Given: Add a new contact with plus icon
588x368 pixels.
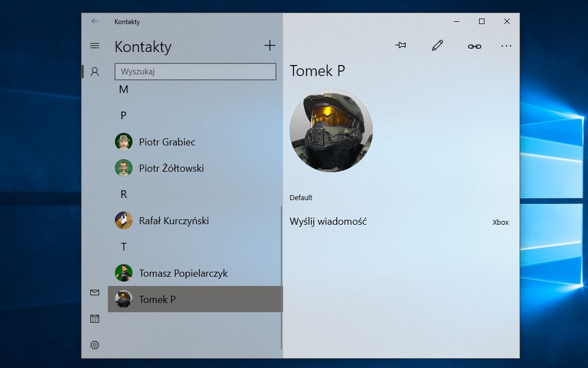Looking at the screenshot, I should coord(269,46).
